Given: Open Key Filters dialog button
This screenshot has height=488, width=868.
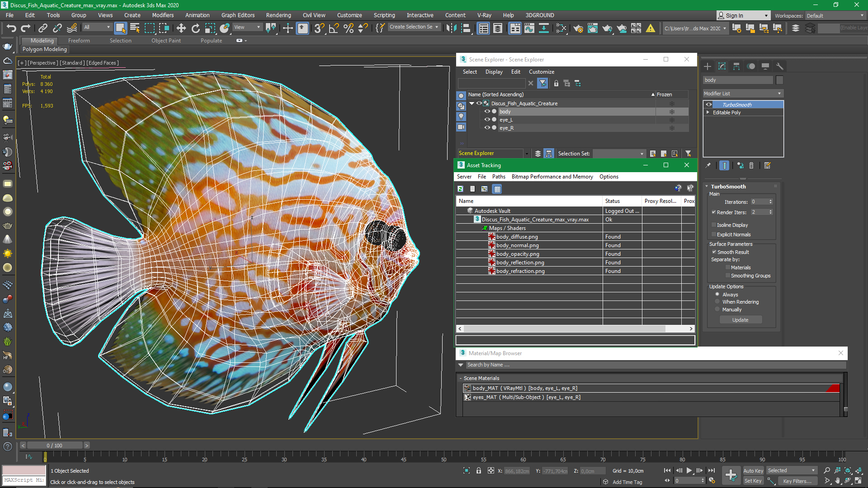Looking at the screenshot, I should [797, 481].
